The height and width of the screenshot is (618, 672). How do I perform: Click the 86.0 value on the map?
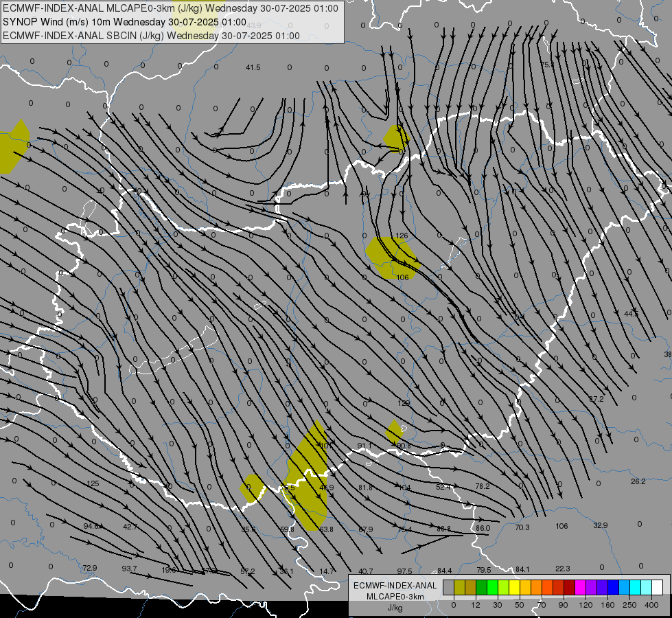click(483, 528)
